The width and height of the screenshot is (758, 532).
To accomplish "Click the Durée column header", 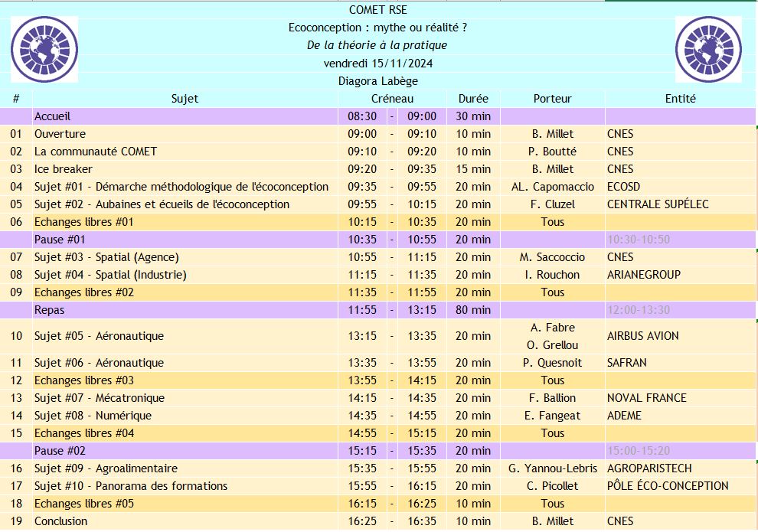I will (474, 98).
